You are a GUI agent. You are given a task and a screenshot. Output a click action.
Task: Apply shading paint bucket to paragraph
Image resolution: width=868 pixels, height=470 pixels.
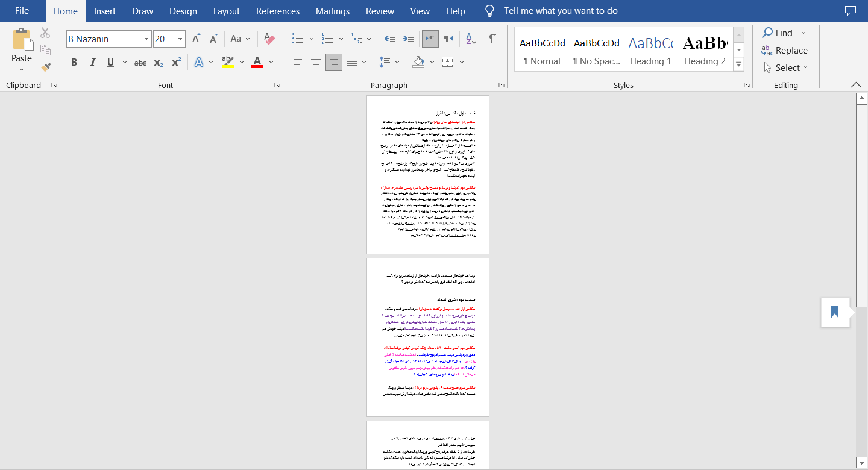click(418, 62)
